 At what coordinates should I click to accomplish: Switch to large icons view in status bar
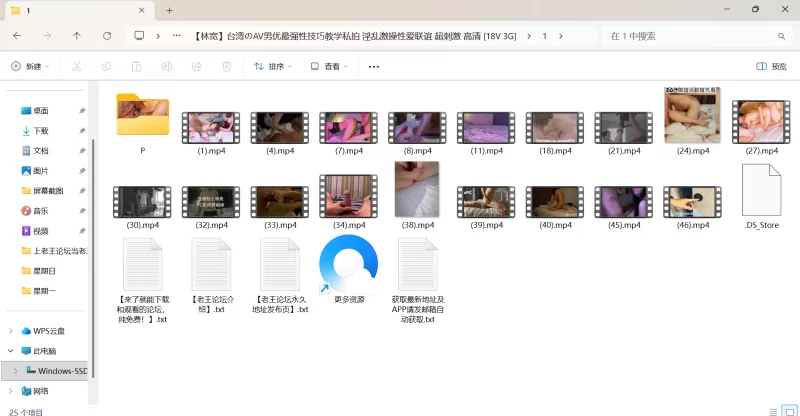[787, 410]
